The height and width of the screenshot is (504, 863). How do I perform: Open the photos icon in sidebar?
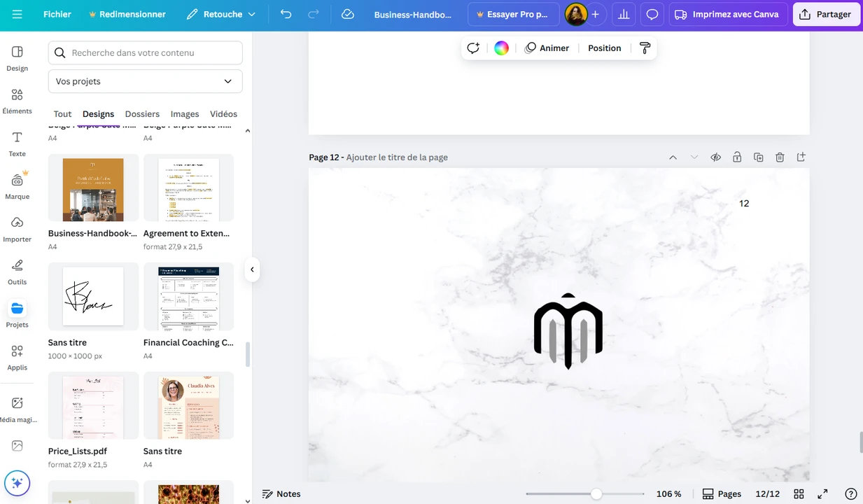tap(17, 446)
